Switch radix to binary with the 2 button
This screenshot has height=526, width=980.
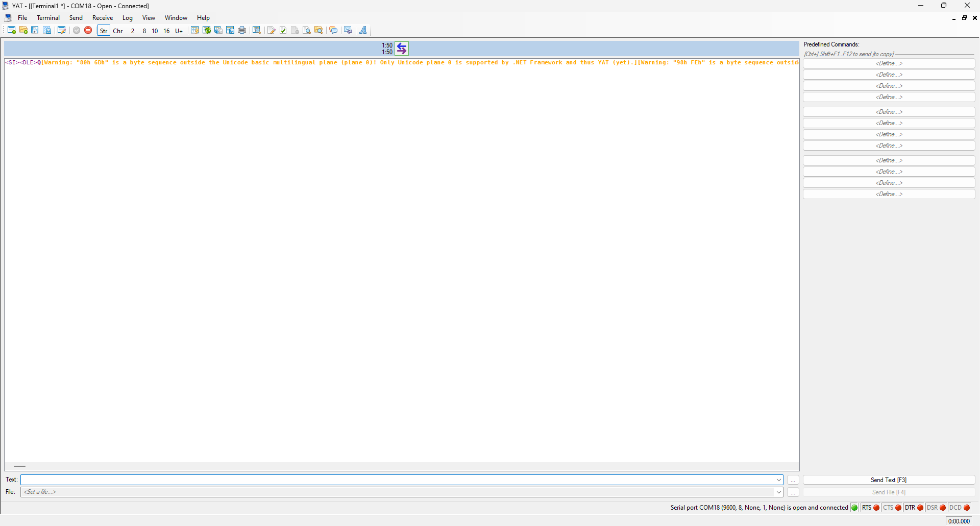point(133,31)
